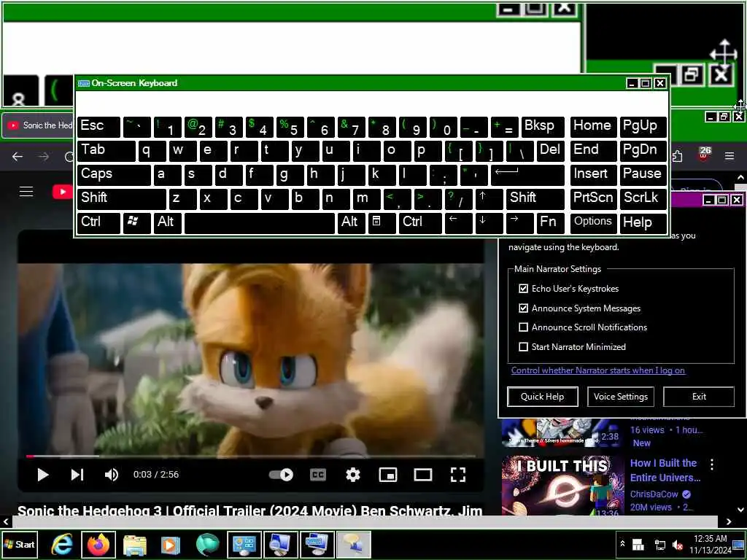Click the menu key on On-Screen Keyboard

[x=381, y=222]
